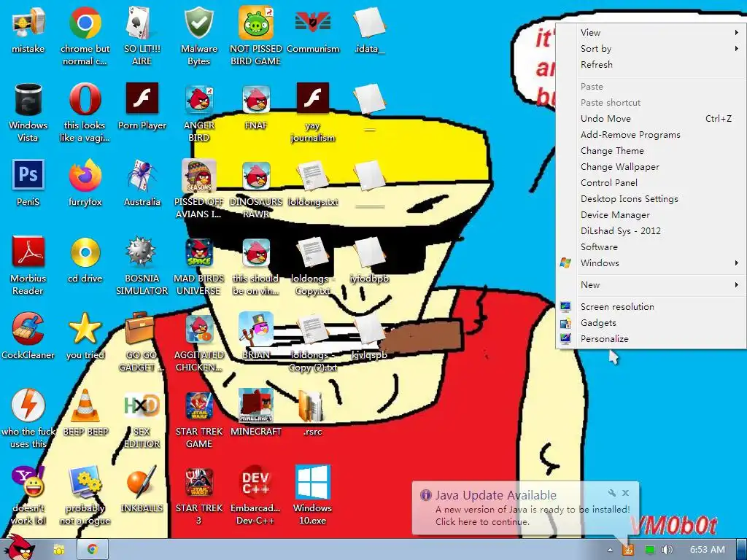The height and width of the screenshot is (560, 747).
Task: Choose Personalize
Action: (651, 339)
